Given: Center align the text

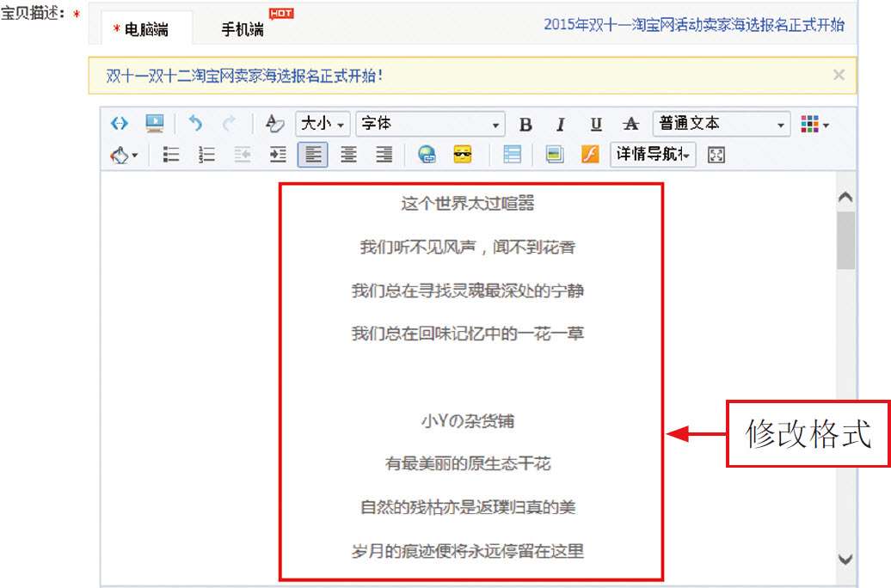Looking at the screenshot, I should pyautogui.click(x=348, y=155).
